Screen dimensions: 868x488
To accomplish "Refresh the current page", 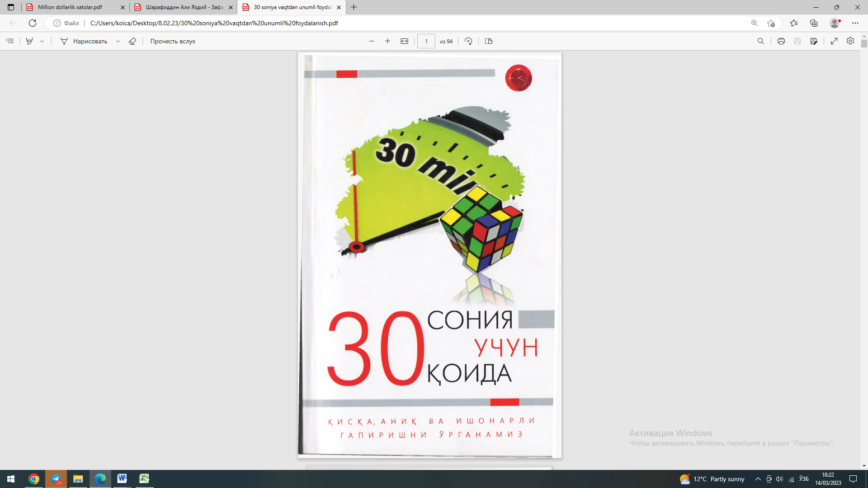I will pos(32,23).
